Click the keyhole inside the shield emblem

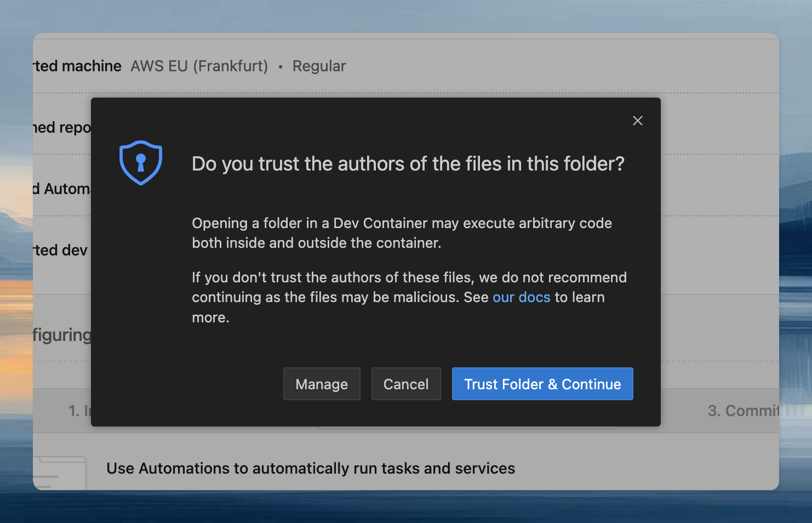(141, 162)
